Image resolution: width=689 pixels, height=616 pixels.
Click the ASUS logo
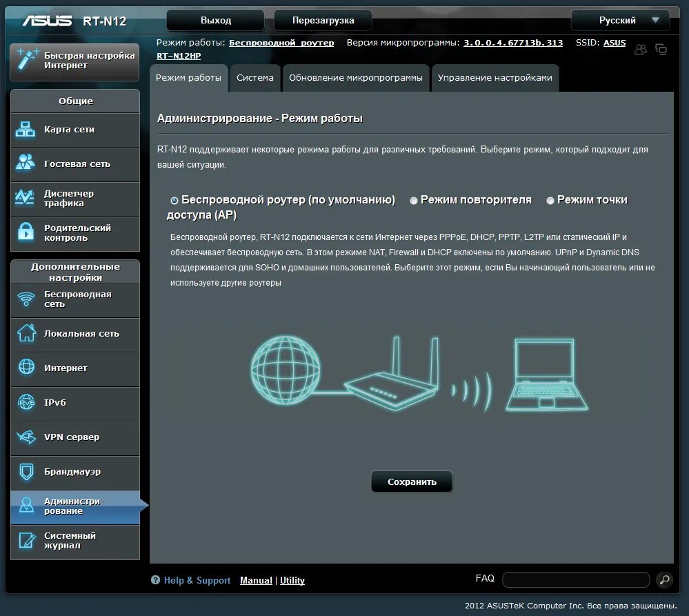[x=47, y=21]
